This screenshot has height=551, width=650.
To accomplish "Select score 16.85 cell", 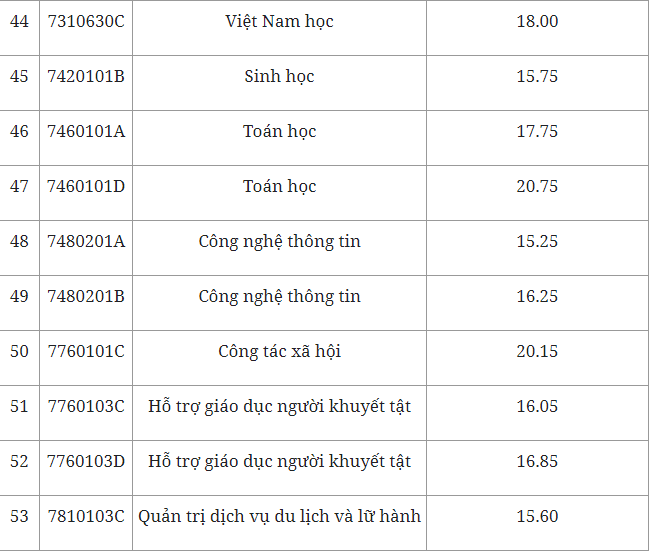I will point(537,462).
